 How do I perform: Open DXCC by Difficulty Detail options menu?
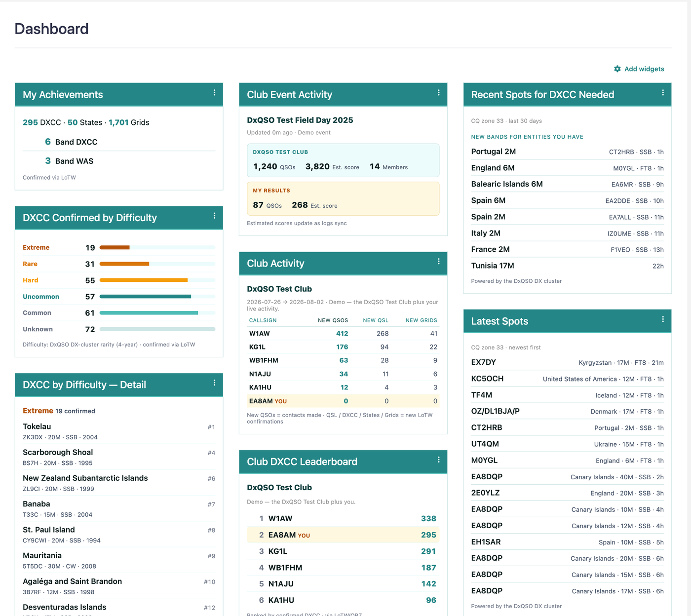(214, 383)
